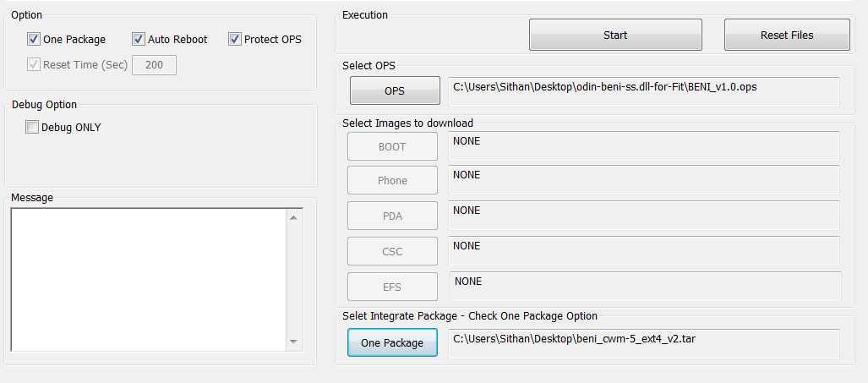868x383 pixels.
Task: Uncheck the One Package checkbox
Action: (34, 39)
